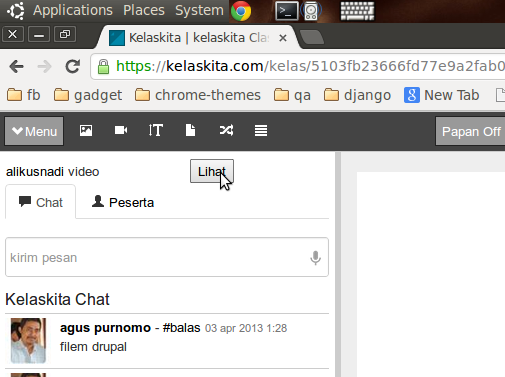Click the image icon in Kelaskita toolbar

[86, 131]
